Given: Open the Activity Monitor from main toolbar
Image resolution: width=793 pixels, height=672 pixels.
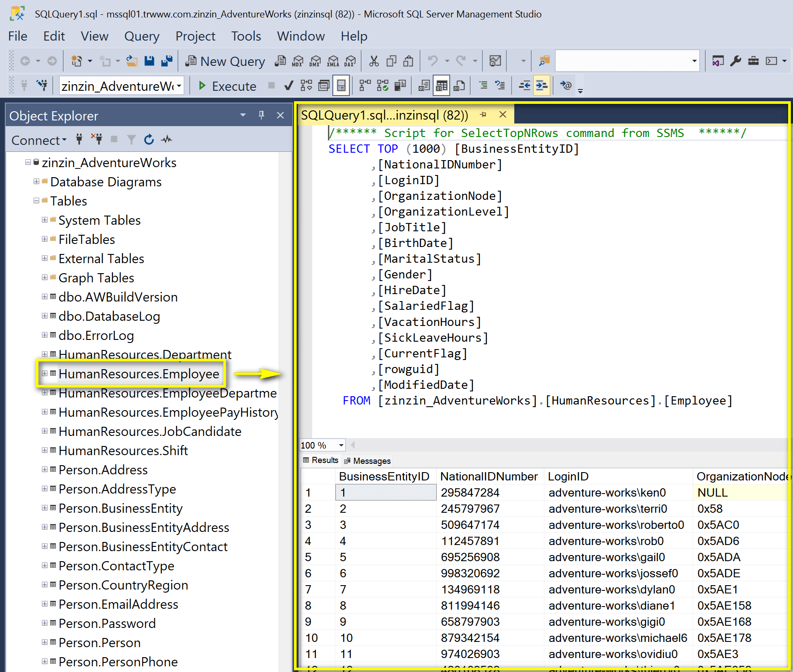Looking at the screenshot, I should point(495,61).
